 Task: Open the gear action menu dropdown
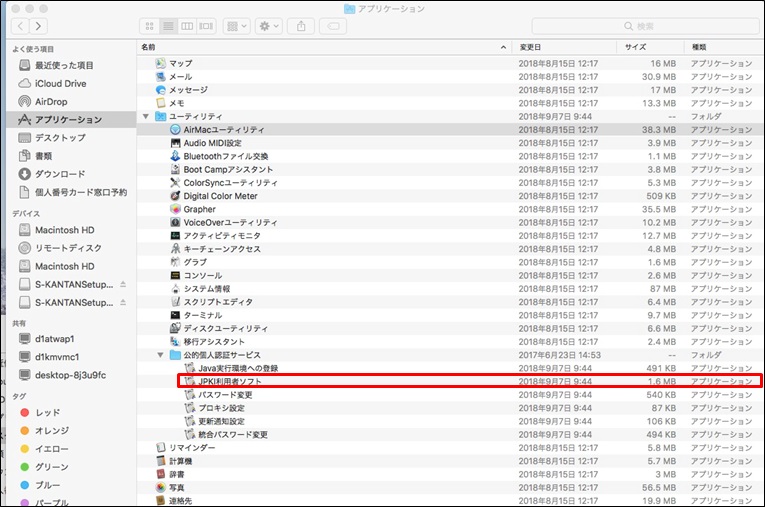click(268, 25)
